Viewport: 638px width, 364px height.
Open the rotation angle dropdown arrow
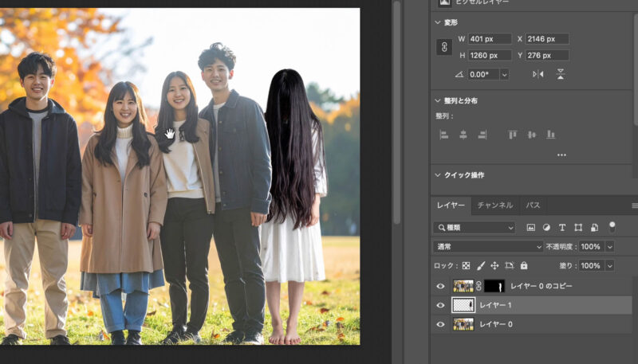(505, 74)
